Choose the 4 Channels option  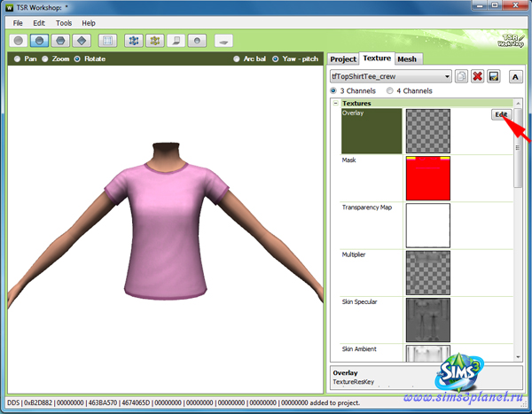pos(390,90)
